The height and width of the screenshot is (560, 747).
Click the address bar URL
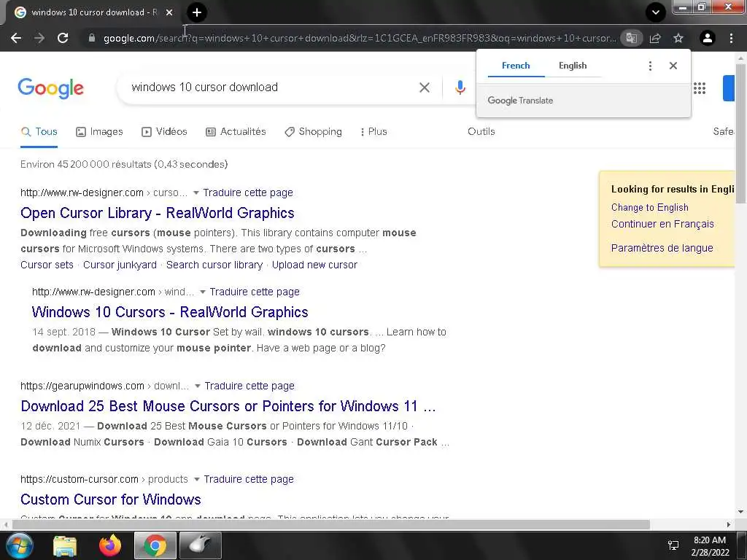tap(360, 38)
